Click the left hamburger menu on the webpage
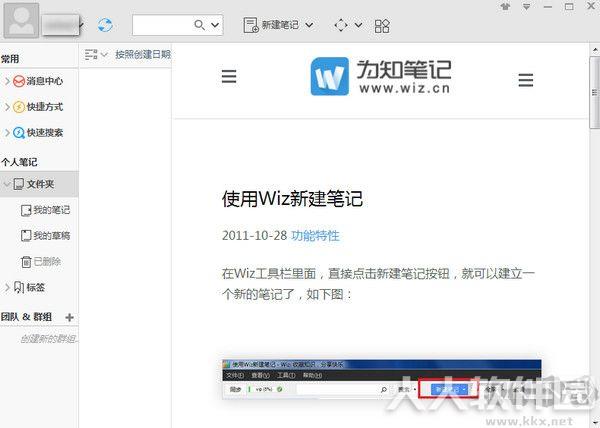The height and width of the screenshot is (428, 600). tap(229, 76)
